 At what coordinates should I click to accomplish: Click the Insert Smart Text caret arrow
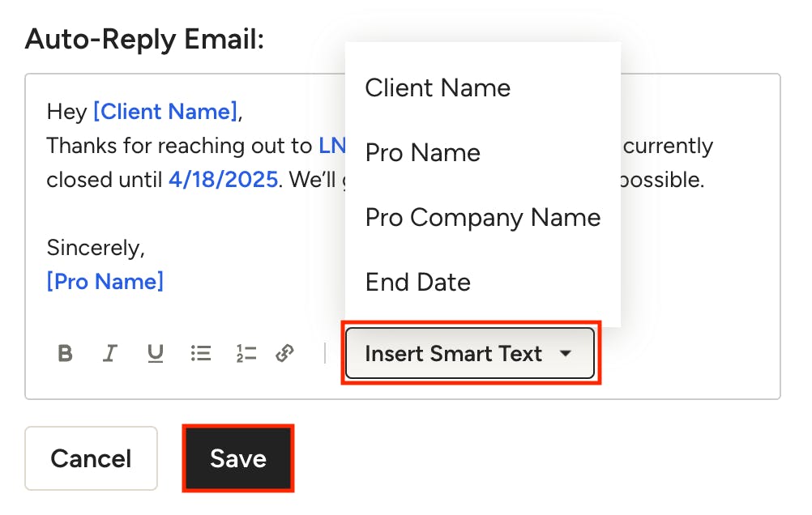pos(566,354)
